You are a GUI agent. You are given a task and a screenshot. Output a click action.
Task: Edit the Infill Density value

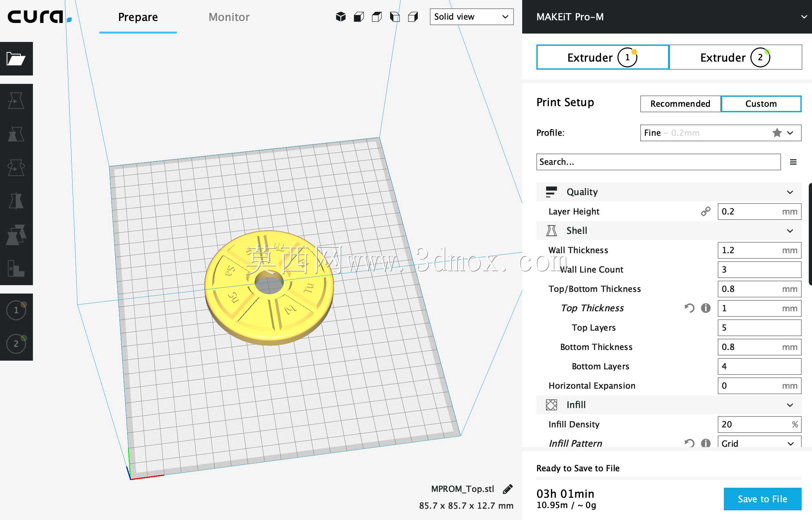pyautogui.click(x=759, y=425)
